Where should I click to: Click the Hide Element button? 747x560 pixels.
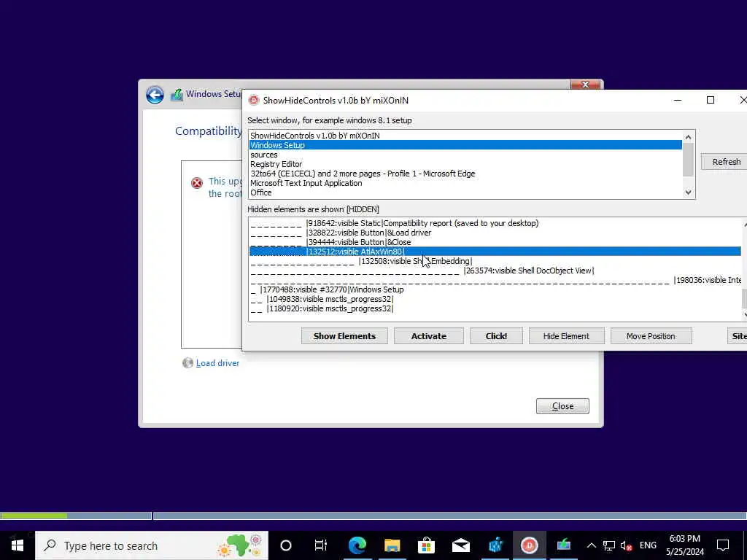[566, 336]
